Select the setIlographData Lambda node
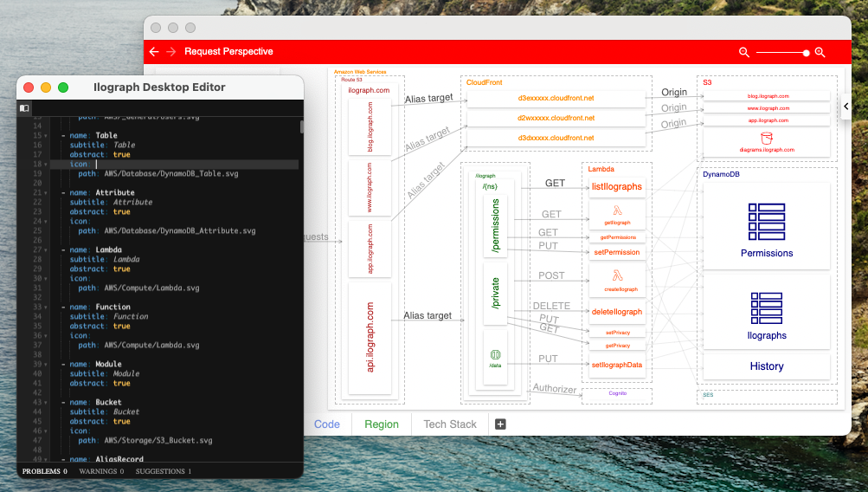This screenshot has height=492, width=868. point(617,366)
